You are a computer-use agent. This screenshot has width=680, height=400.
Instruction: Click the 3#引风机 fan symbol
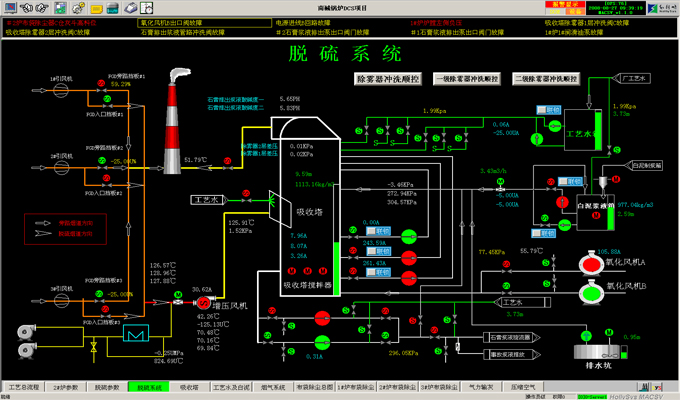coord(61,300)
